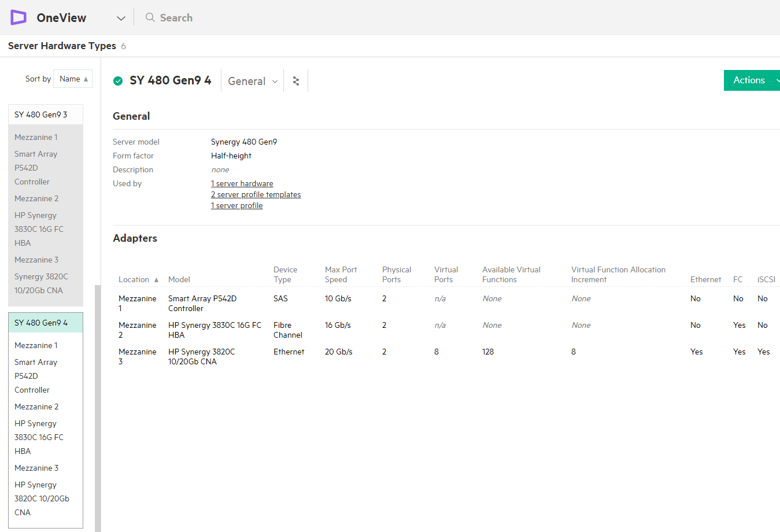Open the General view selector dropdown
Screen dimensions: 780x532
pyautogui.click(x=253, y=82)
